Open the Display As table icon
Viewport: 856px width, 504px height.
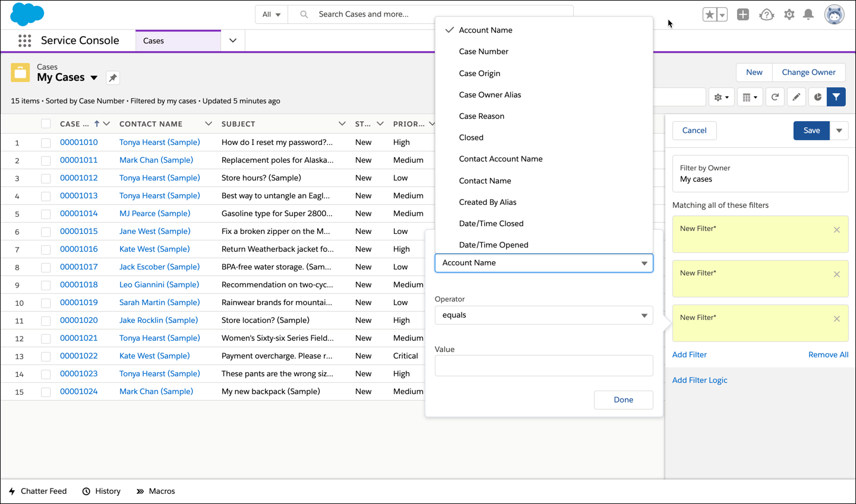[750, 97]
